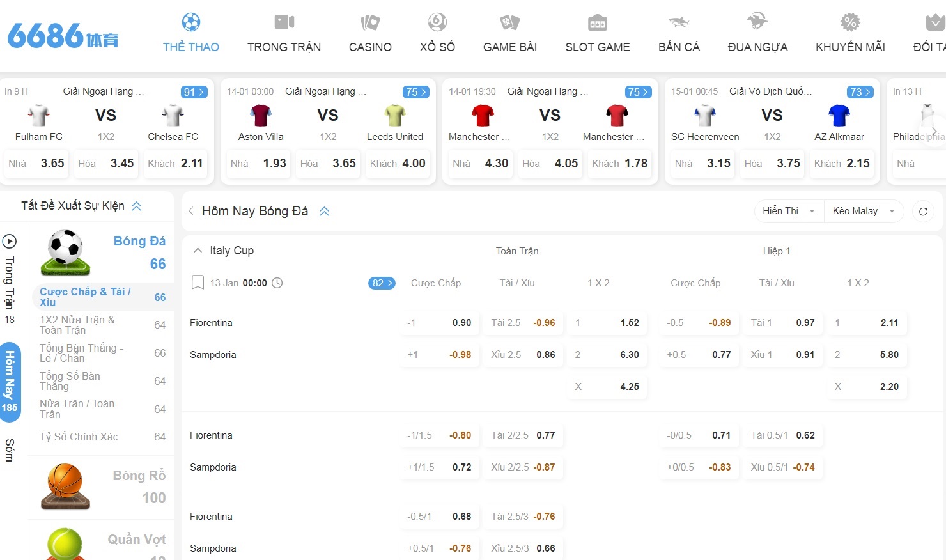Open 73 markets badge for Heerenveen match
This screenshot has width=946, height=560.
(860, 92)
